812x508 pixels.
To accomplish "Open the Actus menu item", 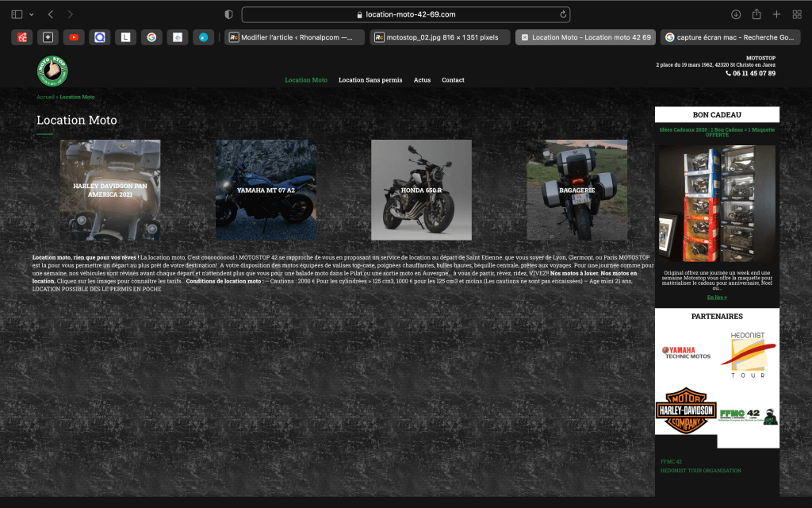I will [422, 80].
